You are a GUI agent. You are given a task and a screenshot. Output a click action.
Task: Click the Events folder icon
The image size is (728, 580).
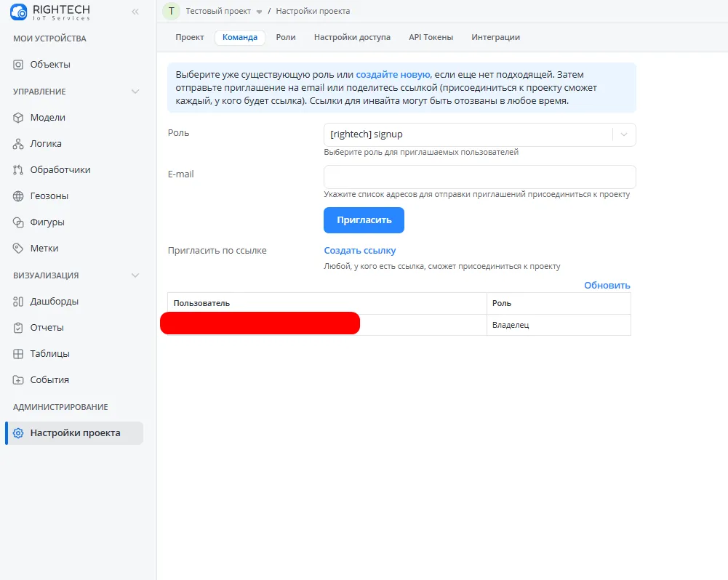coord(19,380)
